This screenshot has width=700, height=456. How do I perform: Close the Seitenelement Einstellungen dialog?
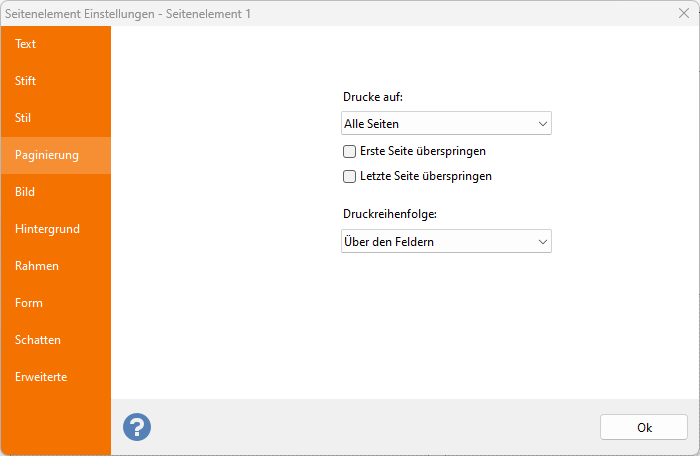point(683,12)
